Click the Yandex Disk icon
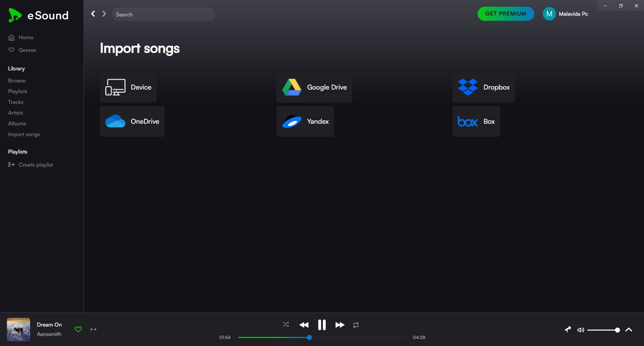This screenshot has height=346, width=644. [292, 122]
